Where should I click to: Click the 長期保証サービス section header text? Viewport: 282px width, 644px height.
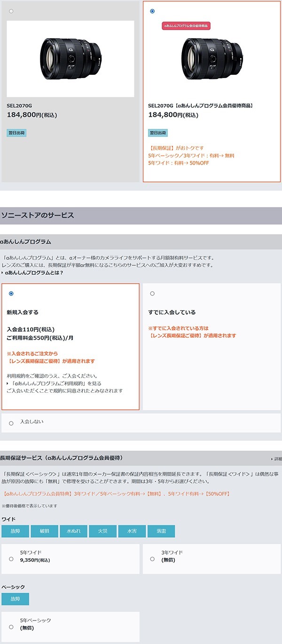pos(62,458)
